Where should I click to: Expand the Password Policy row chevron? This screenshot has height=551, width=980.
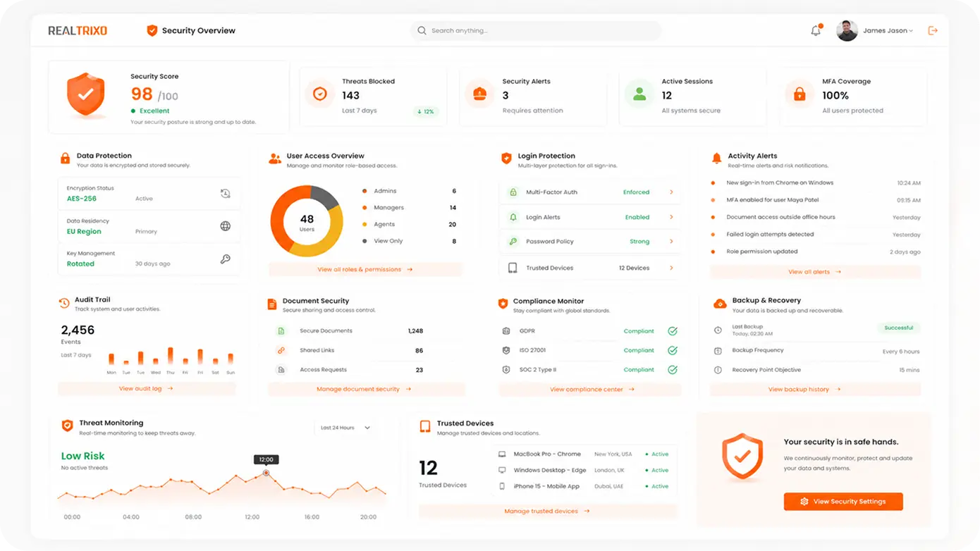click(x=671, y=242)
